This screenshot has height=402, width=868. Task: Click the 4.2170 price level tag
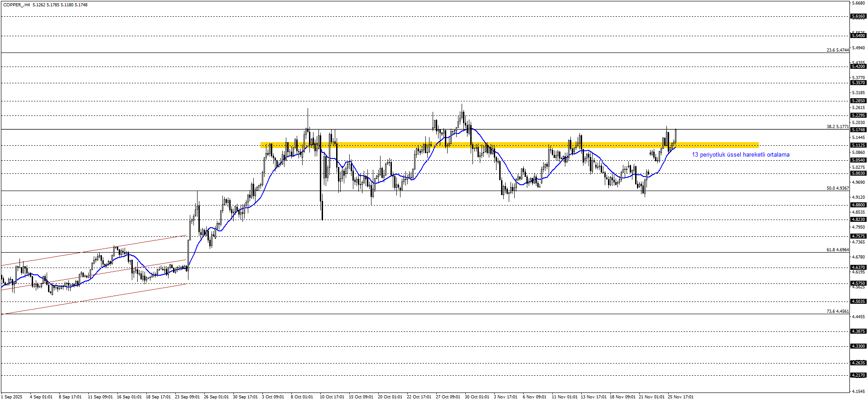click(858, 375)
